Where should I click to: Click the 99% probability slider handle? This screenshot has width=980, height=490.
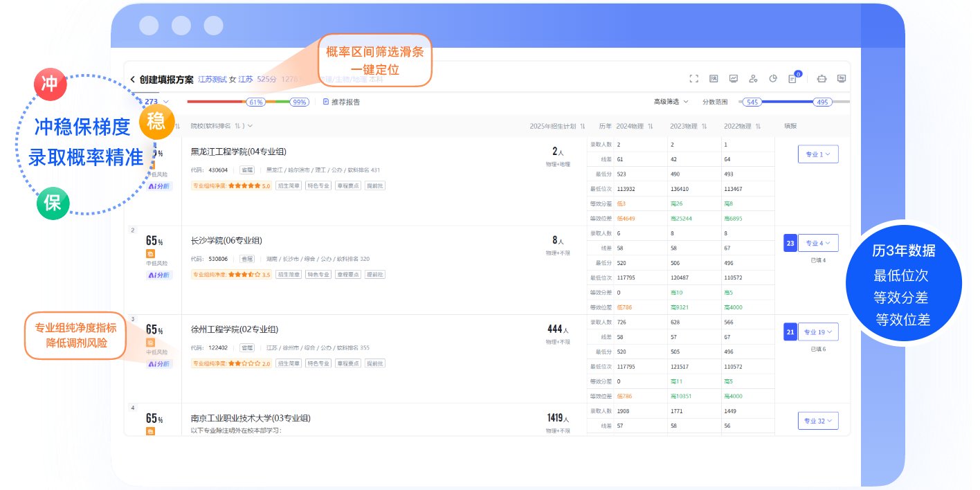click(299, 102)
